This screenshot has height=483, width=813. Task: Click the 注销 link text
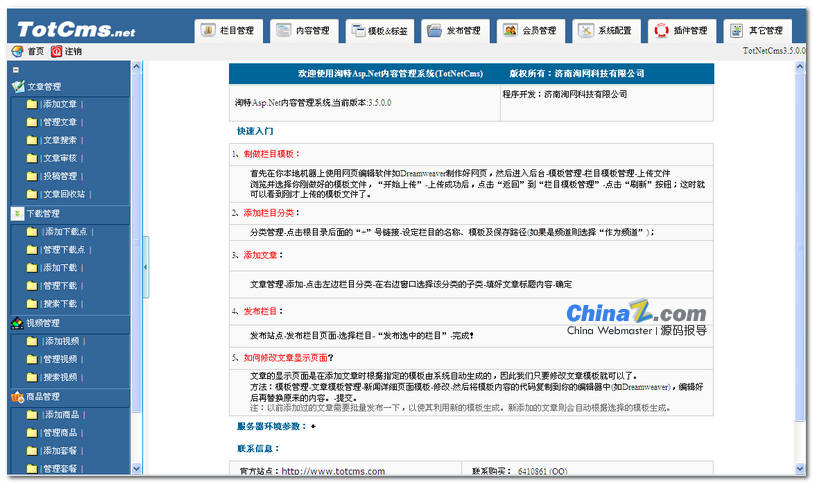click(x=73, y=51)
